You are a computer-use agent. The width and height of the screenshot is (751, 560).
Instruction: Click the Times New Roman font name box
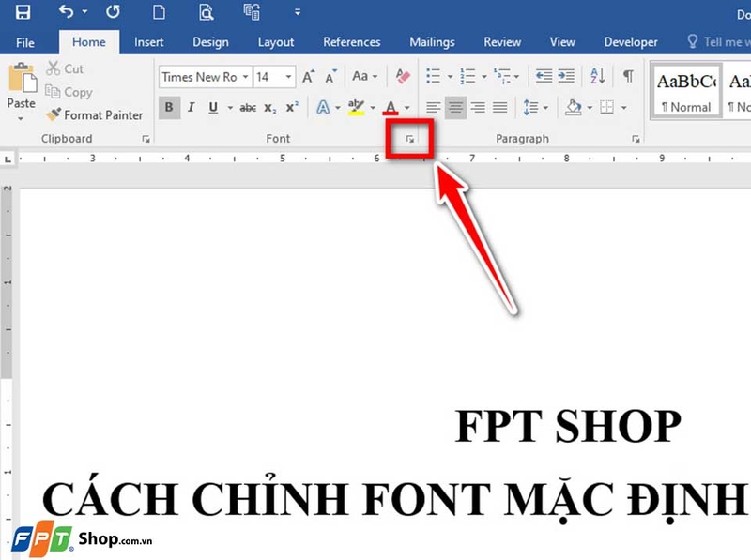pos(199,77)
